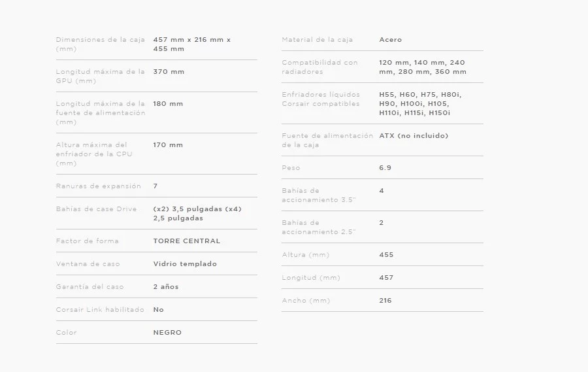Select the 'Ancho (mm)' label

(x=305, y=300)
